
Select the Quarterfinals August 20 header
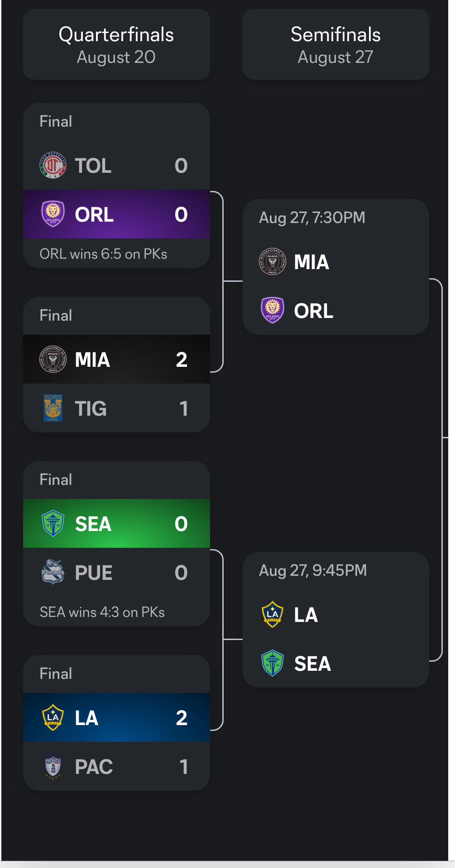coord(116,45)
